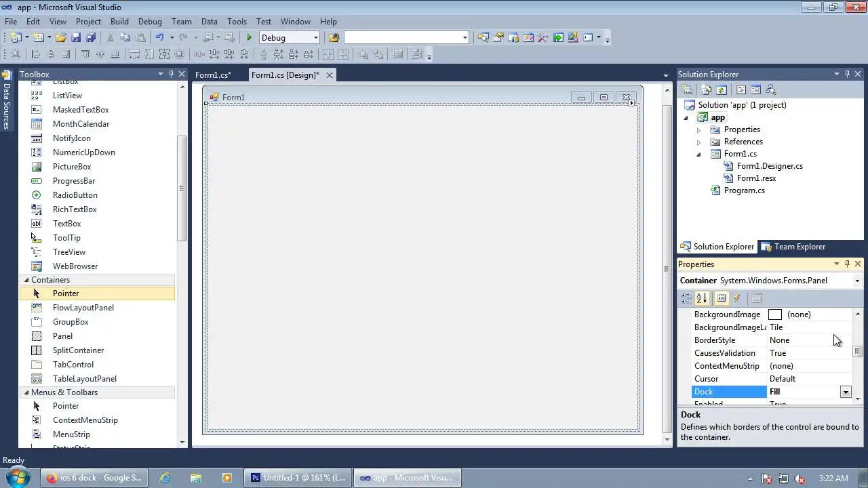Open the Command Window toolbar icon
This screenshot has width=868, height=488.
pyautogui.click(x=588, y=37)
